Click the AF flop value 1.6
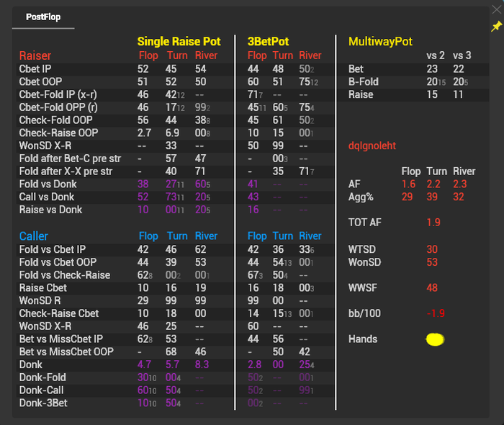The height and width of the screenshot is (425, 504). [x=408, y=184]
